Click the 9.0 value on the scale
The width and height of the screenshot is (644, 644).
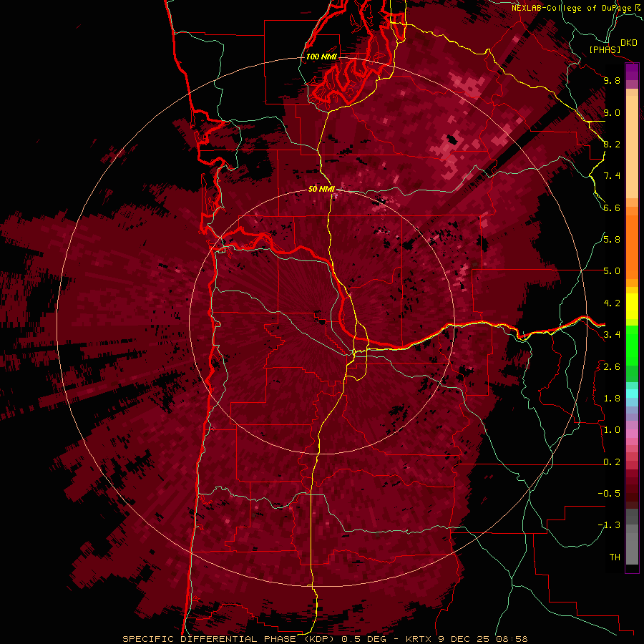[612, 112]
